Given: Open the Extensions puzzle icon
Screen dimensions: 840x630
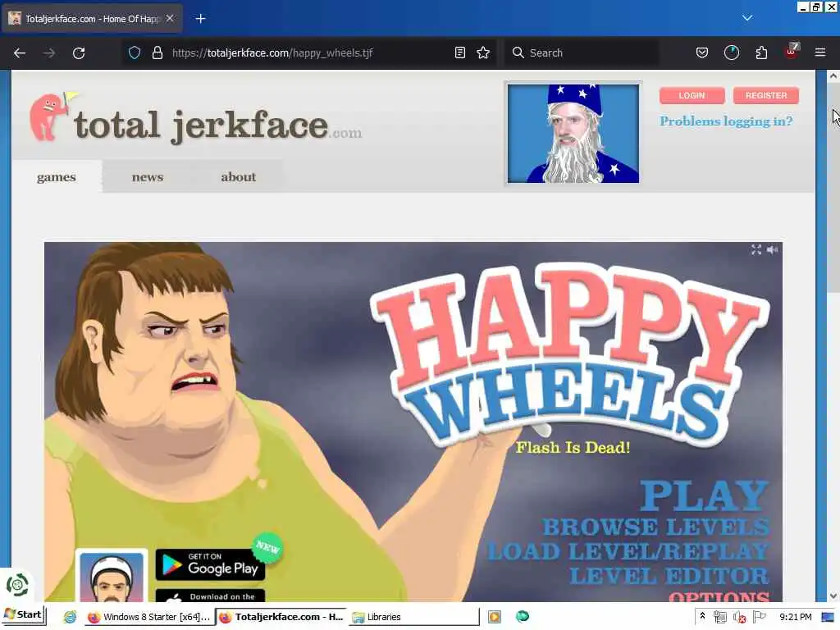Looking at the screenshot, I should pyautogui.click(x=761, y=52).
